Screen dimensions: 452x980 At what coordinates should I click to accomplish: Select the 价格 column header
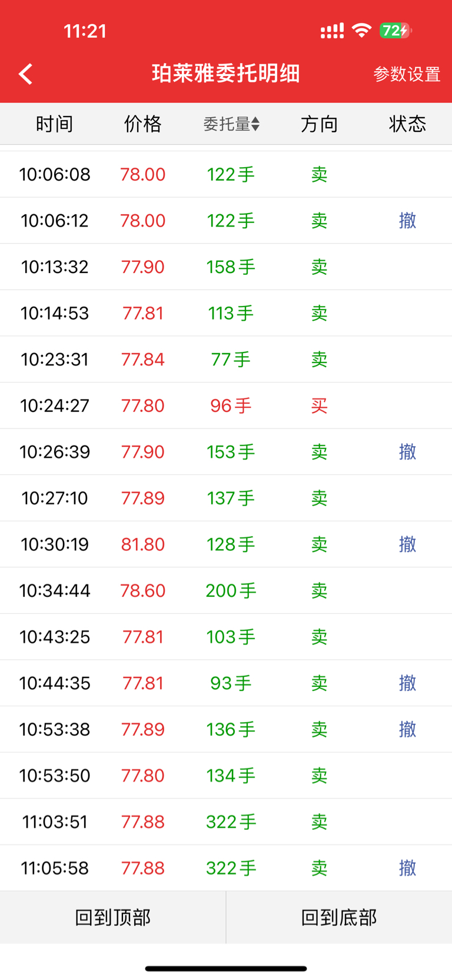point(143,124)
